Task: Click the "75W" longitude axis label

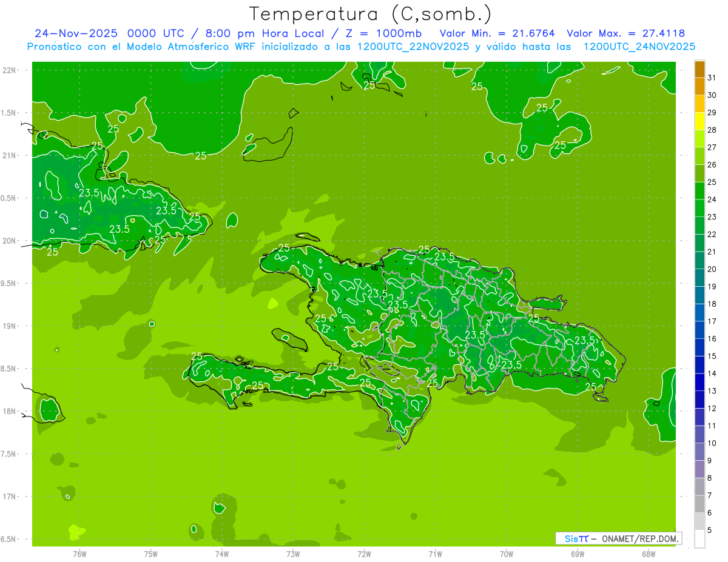Action: point(151,554)
